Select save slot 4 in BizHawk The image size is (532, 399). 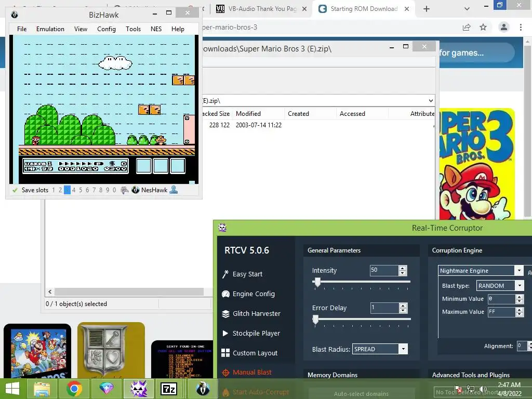[x=74, y=190]
